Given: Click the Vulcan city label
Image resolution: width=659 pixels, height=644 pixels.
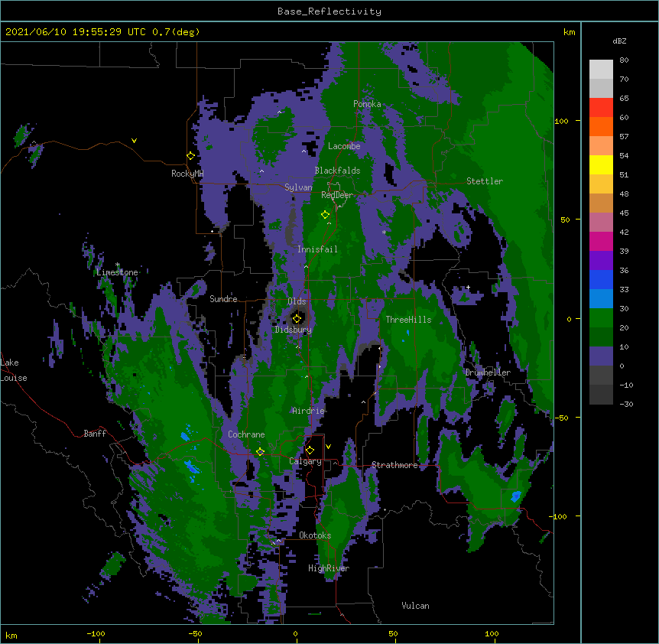Looking at the screenshot, I should click(415, 606).
